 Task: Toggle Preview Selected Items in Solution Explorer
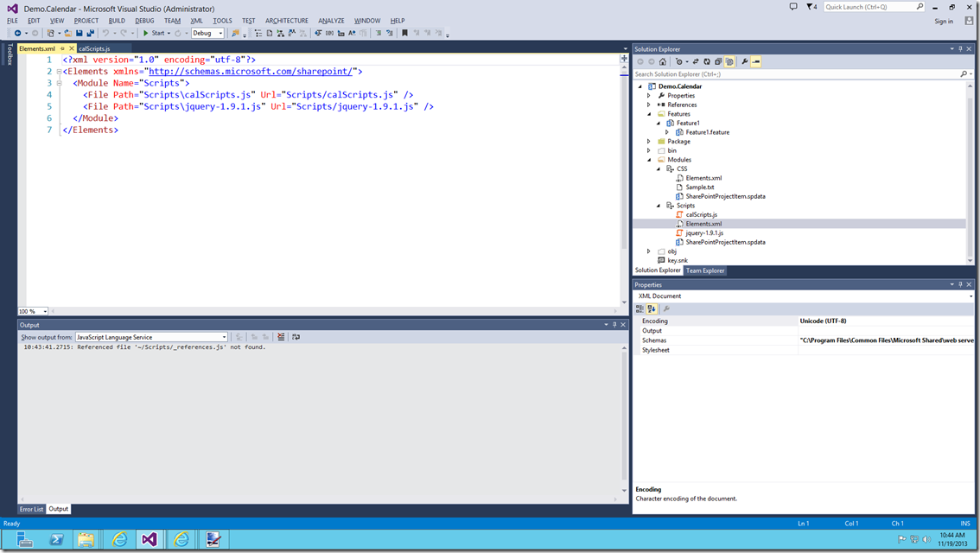click(755, 62)
